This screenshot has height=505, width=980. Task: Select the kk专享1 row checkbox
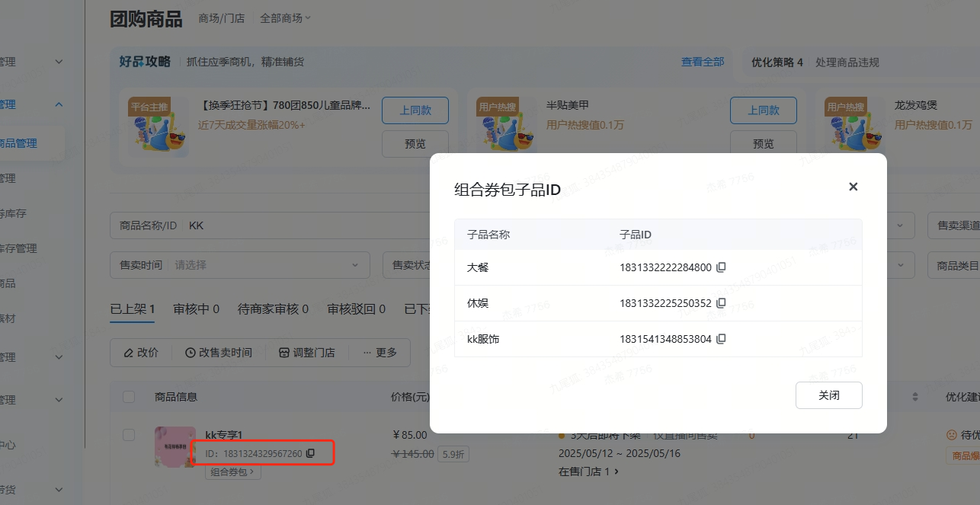pos(129,434)
